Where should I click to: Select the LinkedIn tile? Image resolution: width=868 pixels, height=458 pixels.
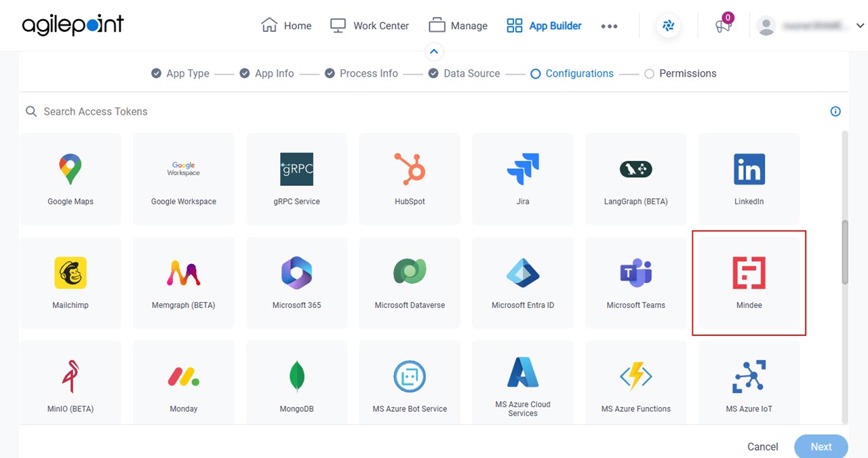tap(749, 179)
